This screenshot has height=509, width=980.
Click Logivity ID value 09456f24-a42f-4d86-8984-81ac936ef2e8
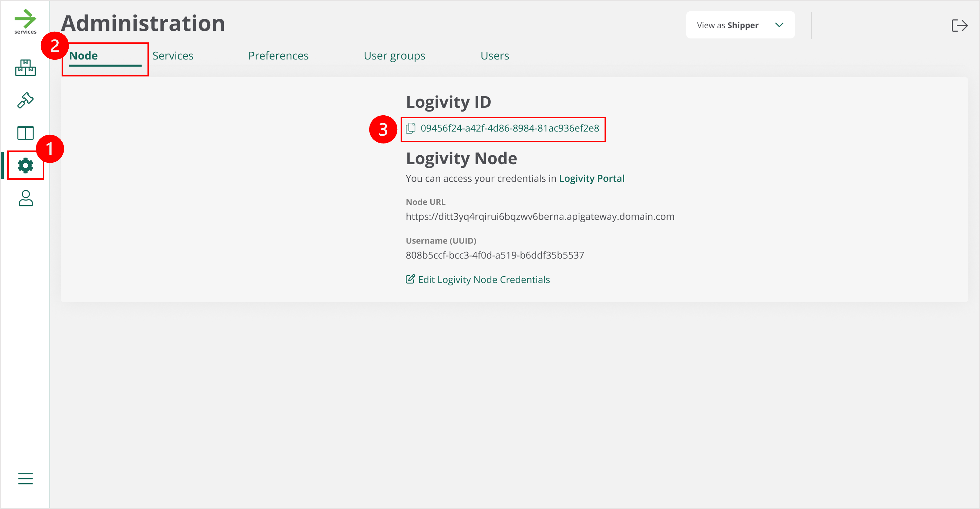[510, 128]
